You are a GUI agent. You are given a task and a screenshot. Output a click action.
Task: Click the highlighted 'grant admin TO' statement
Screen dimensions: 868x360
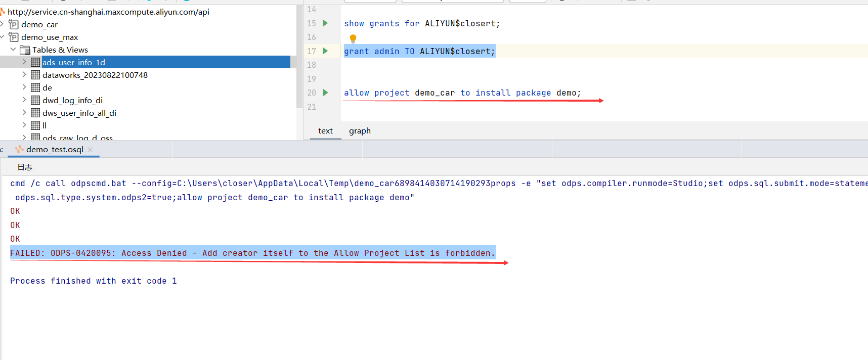419,51
